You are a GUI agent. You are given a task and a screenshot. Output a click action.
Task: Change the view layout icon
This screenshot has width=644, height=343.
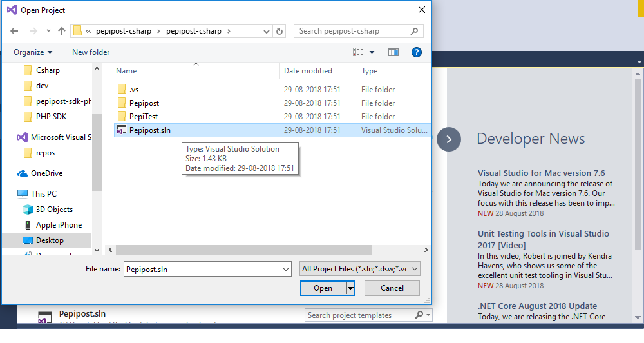coord(358,52)
